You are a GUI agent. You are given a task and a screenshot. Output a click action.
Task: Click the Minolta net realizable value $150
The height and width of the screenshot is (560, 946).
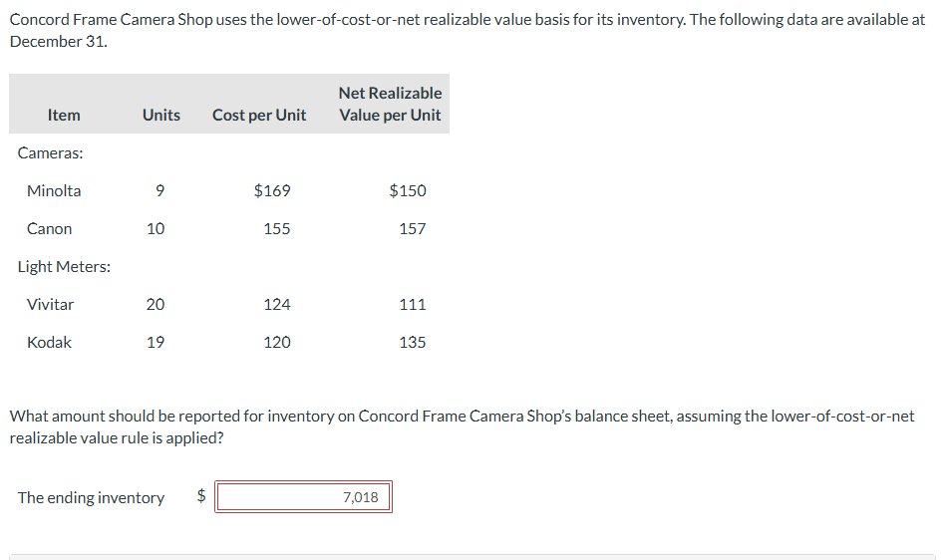[x=407, y=190]
